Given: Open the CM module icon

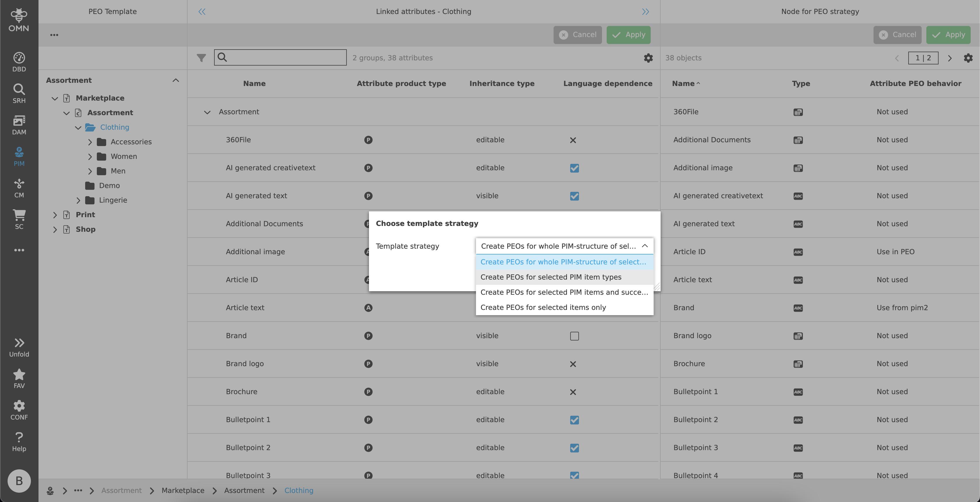Looking at the screenshot, I should coord(19,188).
